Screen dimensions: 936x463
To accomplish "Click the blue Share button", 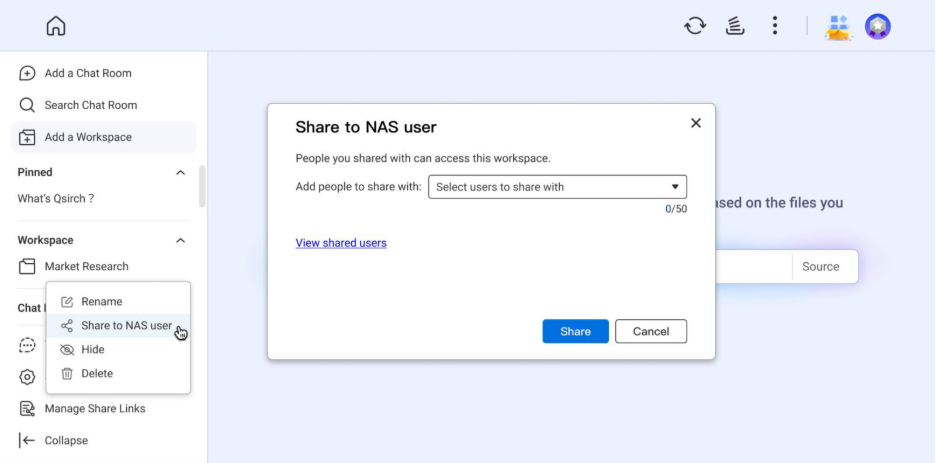I will 575,332.
